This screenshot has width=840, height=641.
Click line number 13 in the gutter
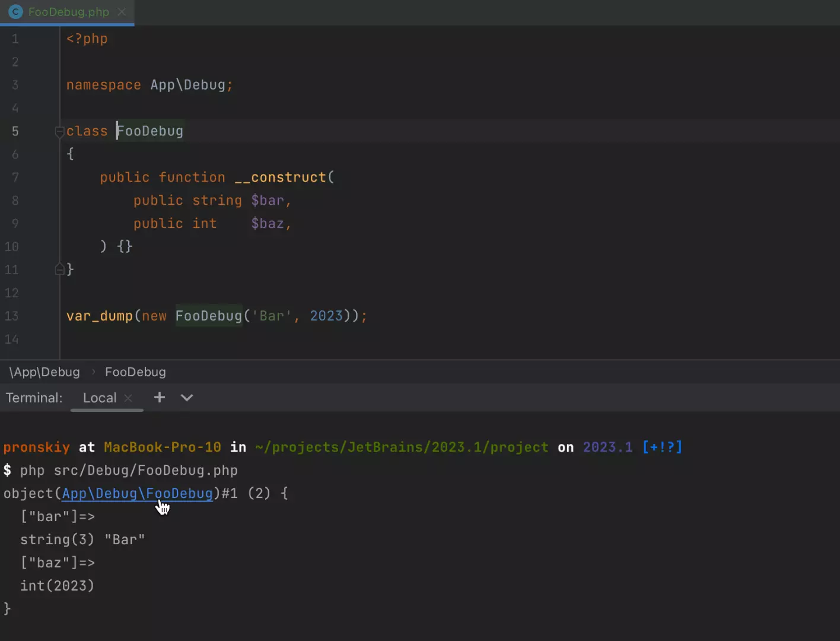(12, 316)
